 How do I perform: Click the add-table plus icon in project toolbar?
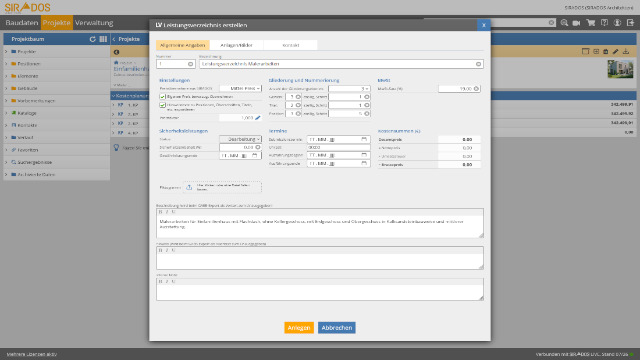[x=596, y=51]
